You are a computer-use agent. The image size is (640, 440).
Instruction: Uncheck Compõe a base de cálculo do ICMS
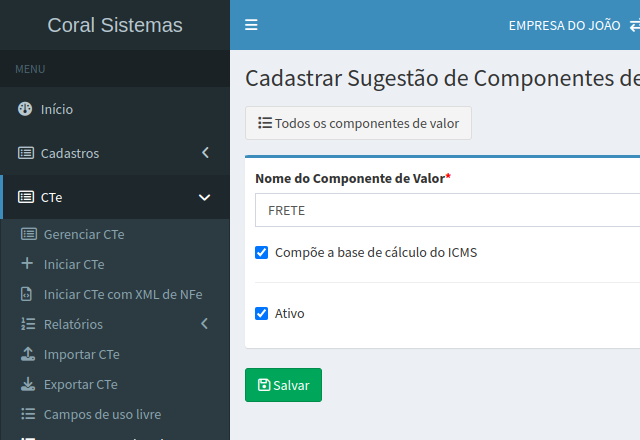point(262,253)
